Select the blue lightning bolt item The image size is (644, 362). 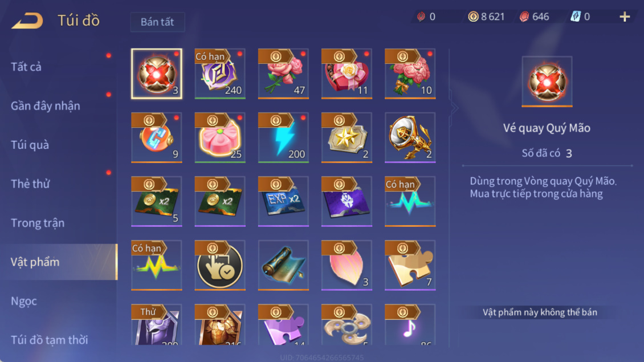tap(283, 137)
